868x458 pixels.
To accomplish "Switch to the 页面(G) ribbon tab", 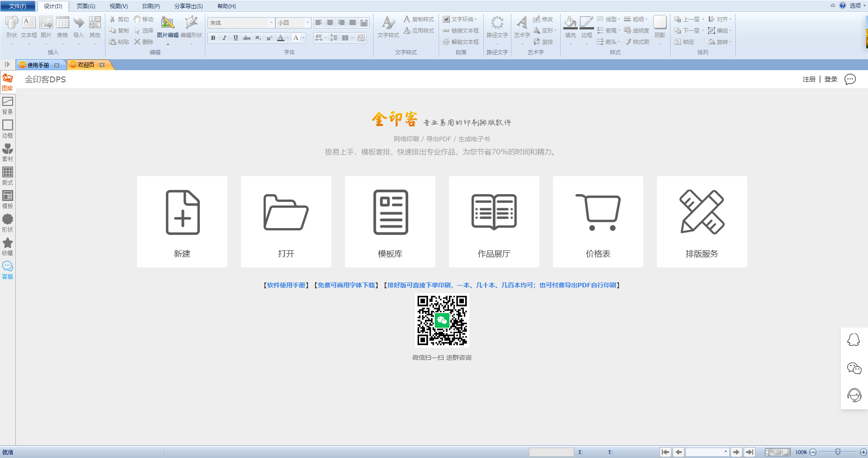I will pyautogui.click(x=86, y=6).
